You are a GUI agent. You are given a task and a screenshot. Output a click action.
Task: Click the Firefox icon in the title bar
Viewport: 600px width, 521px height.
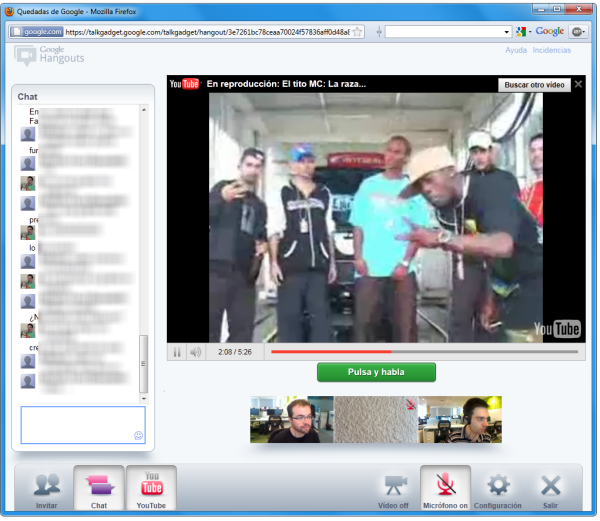pos(10,11)
